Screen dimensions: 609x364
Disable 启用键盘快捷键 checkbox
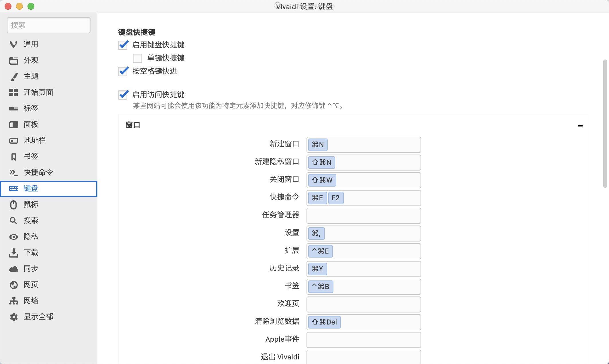(x=123, y=45)
